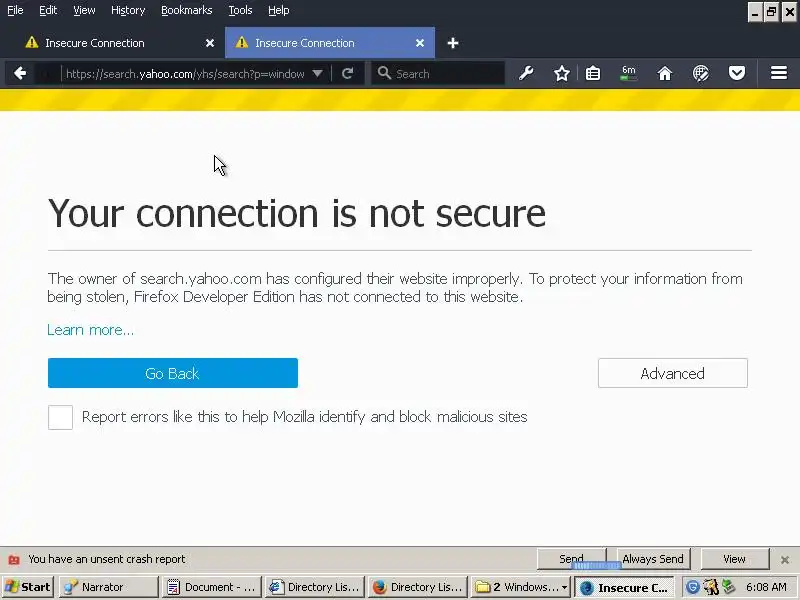Click the green network tray icon

pos(729,587)
